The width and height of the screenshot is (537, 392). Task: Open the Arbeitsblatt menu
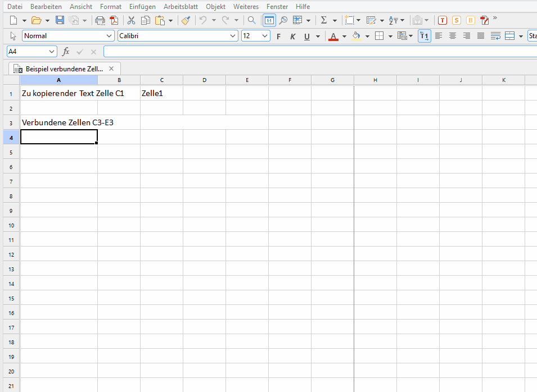(x=180, y=7)
